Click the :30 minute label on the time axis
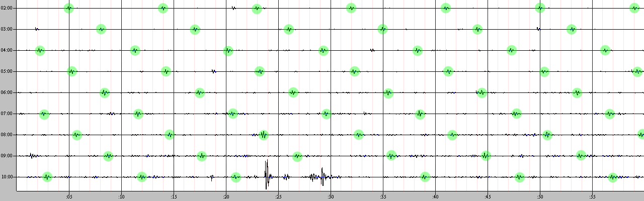The image size is (644, 201). pos(330,196)
